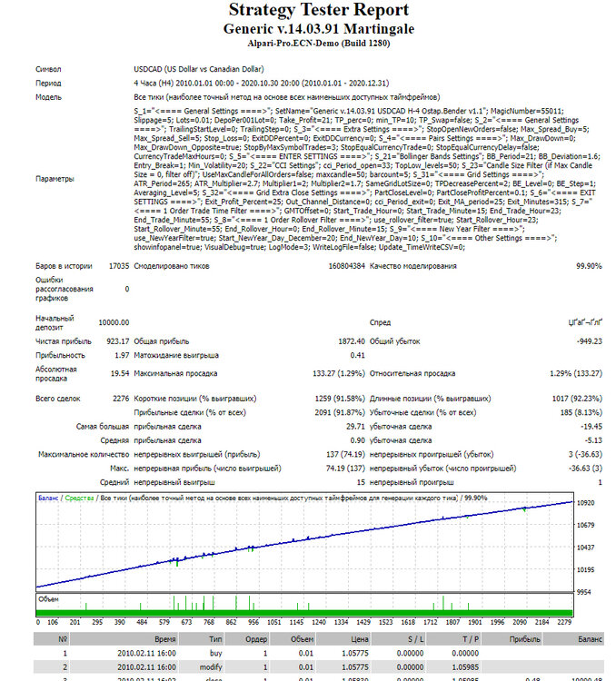Select the '99.90%' value beside 'Качество моделирования'

point(589,266)
